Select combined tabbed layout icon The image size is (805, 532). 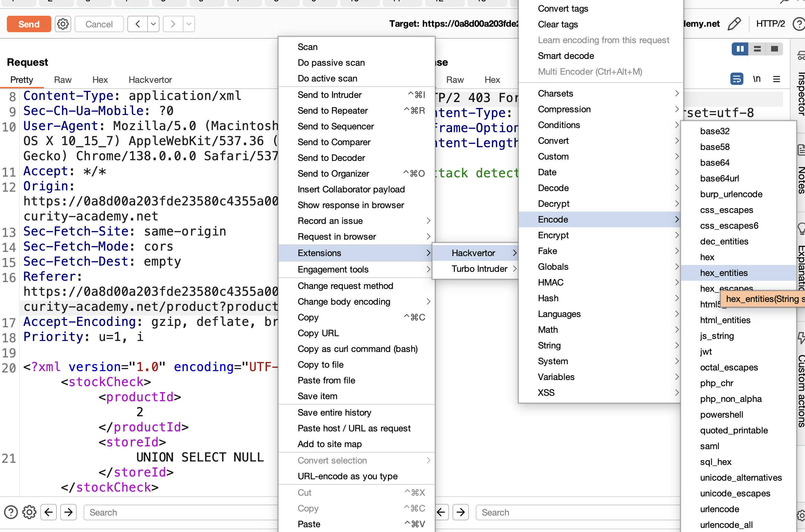pos(775,49)
